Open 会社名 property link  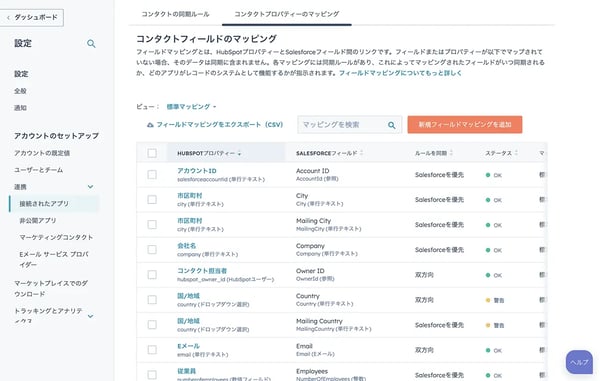(187, 246)
